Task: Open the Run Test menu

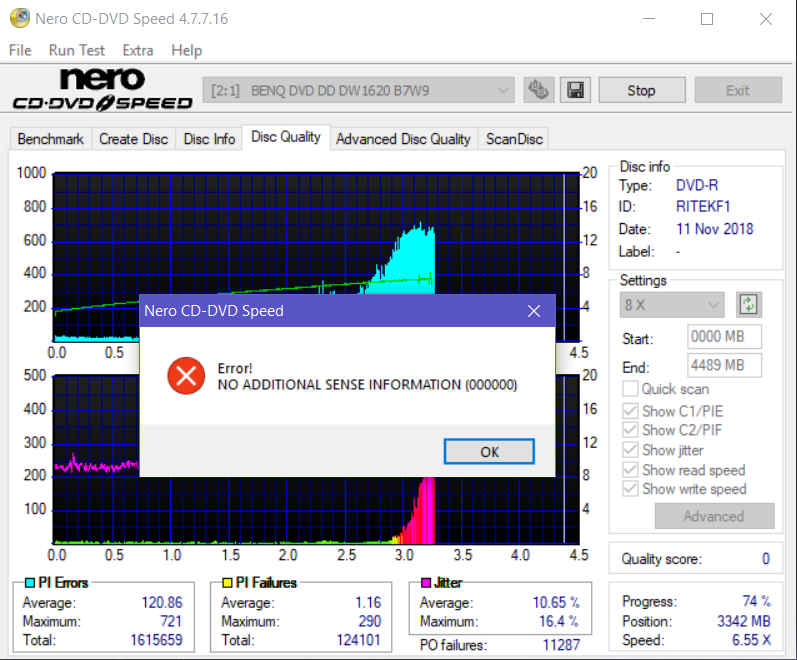Action: pos(77,50)
